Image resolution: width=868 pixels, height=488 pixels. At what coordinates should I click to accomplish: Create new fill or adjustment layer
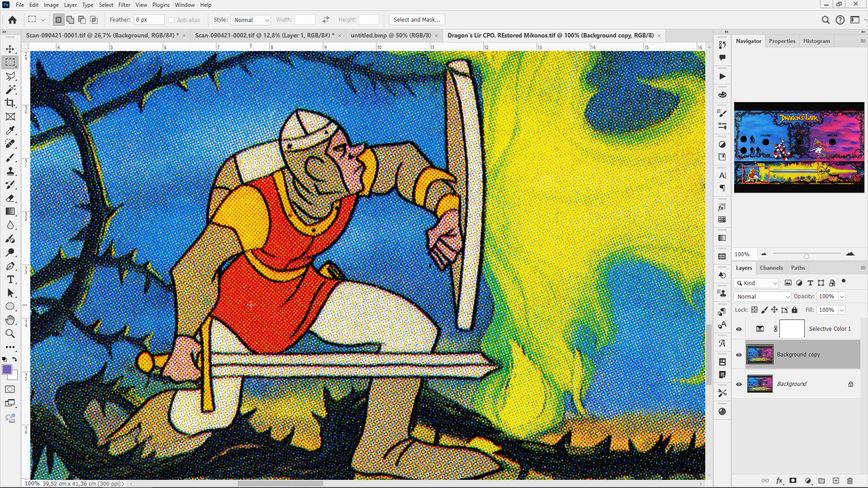point(808,481)
